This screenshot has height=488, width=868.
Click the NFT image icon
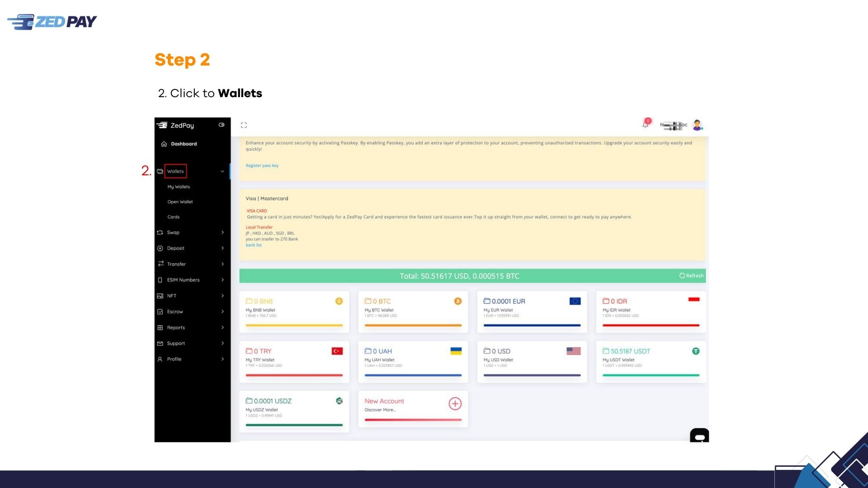coord(160,296)
